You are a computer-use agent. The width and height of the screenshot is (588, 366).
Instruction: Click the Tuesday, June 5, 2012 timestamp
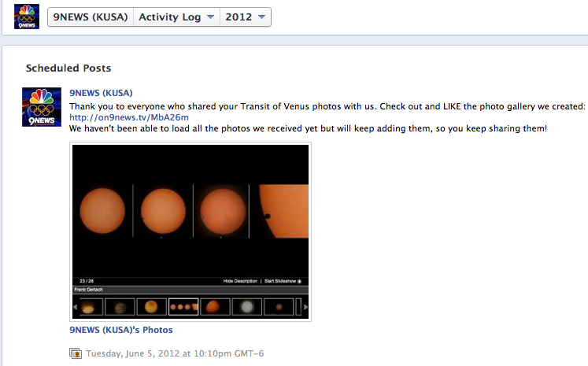coord(175,353)
